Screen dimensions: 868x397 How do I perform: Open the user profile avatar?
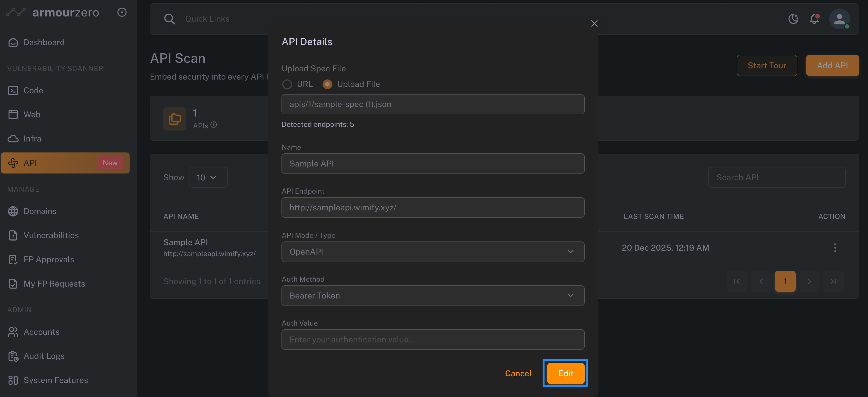click(x=839, y=19)
